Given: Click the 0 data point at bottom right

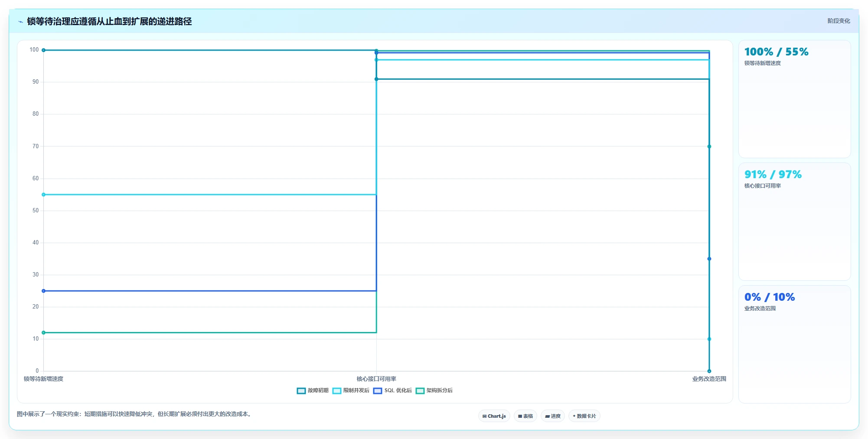Looking at the screenshot, I should tap(709, 371).
